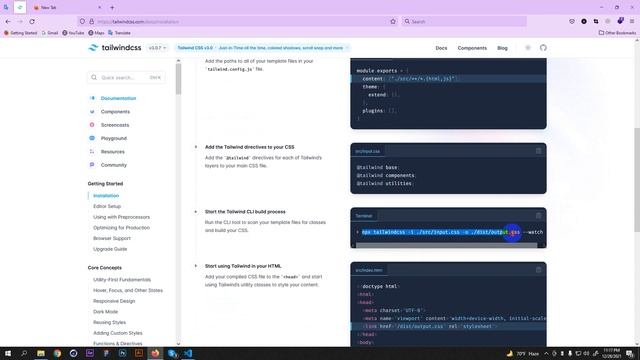
Task: Open a new browser tab with plus
Action: pyautogui.click(x=112, y=7)
